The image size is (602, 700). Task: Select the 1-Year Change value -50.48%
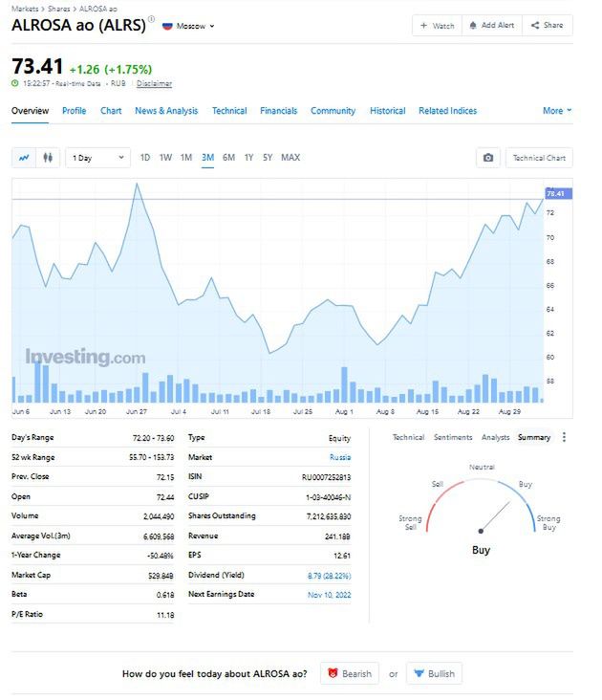pyautogui.click(x=161, y=556)
